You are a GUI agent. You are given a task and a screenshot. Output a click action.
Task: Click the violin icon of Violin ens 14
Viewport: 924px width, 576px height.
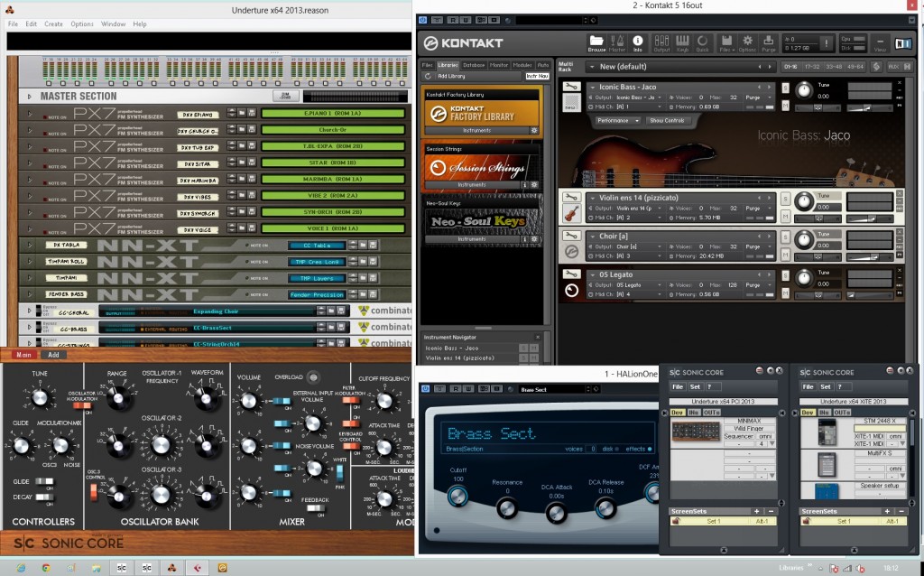click(x=570, y=214)
